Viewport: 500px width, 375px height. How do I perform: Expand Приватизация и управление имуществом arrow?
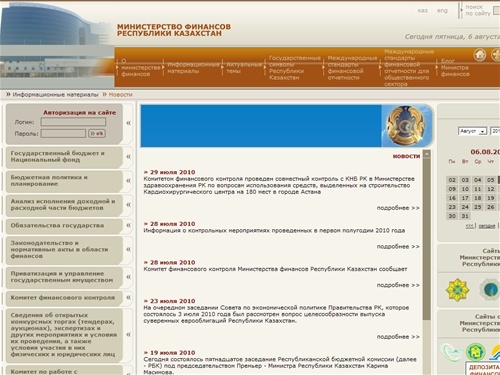129,277
